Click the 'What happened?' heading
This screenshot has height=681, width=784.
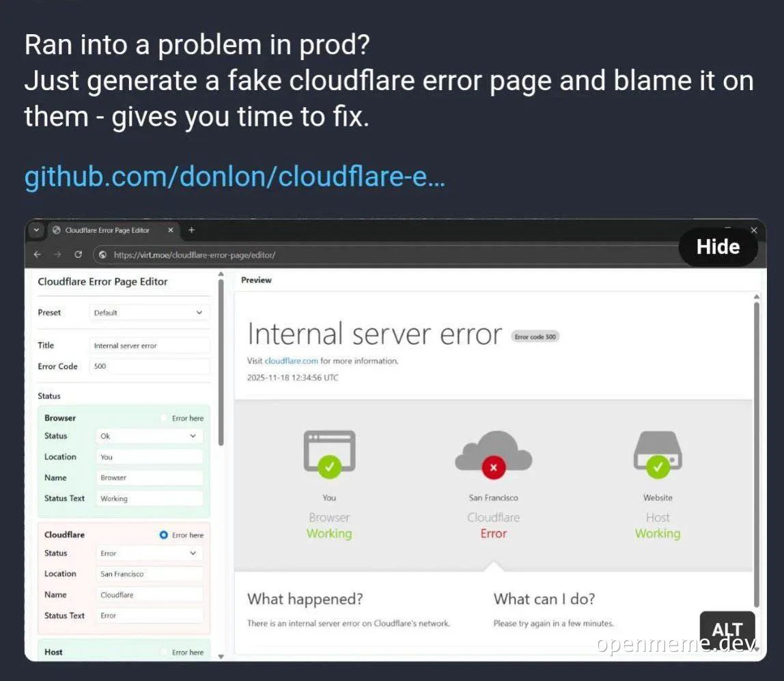tap(305, 599)
